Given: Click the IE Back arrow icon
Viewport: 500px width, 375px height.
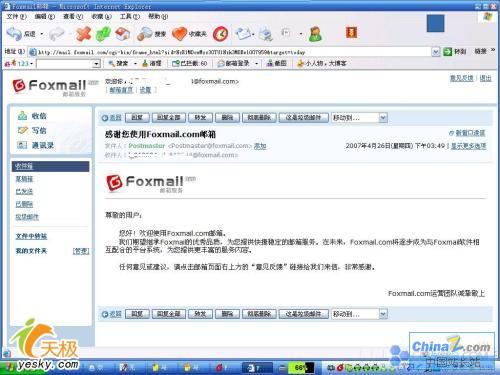Looking at the screenshot, I should tap(14, 33).
